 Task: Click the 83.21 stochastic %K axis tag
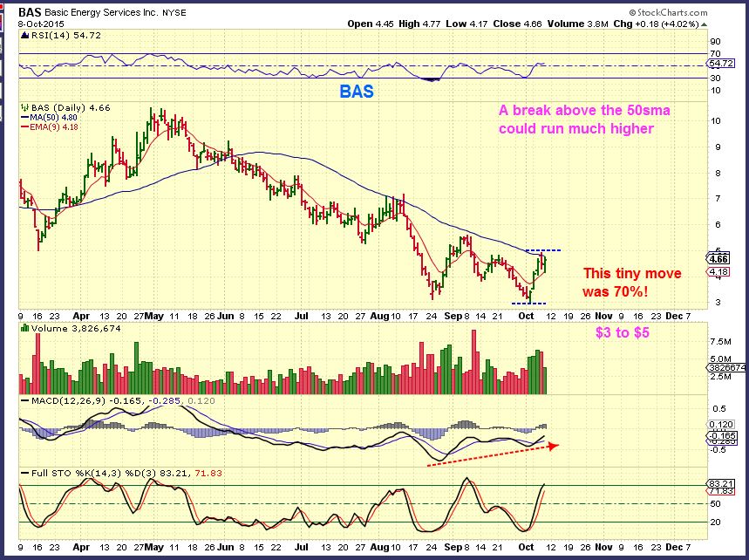[x=720, y=483]
